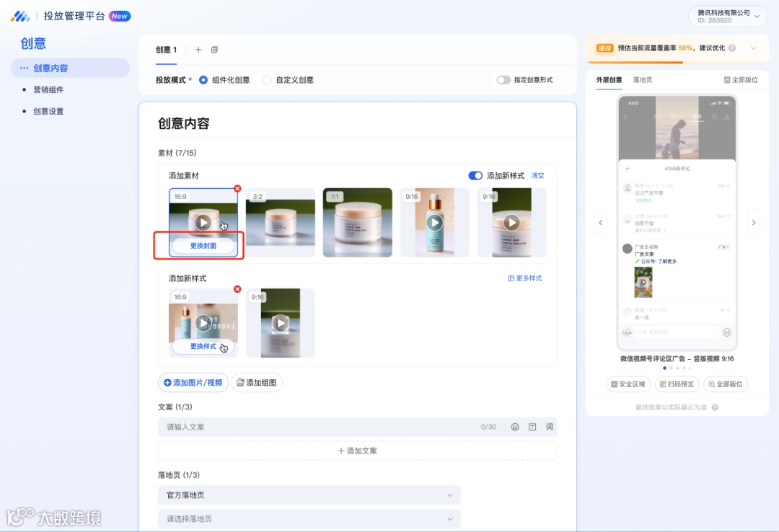This screenshot has height=532, width=779.
Task: Click 清空 link
Action: click(537, 176)
